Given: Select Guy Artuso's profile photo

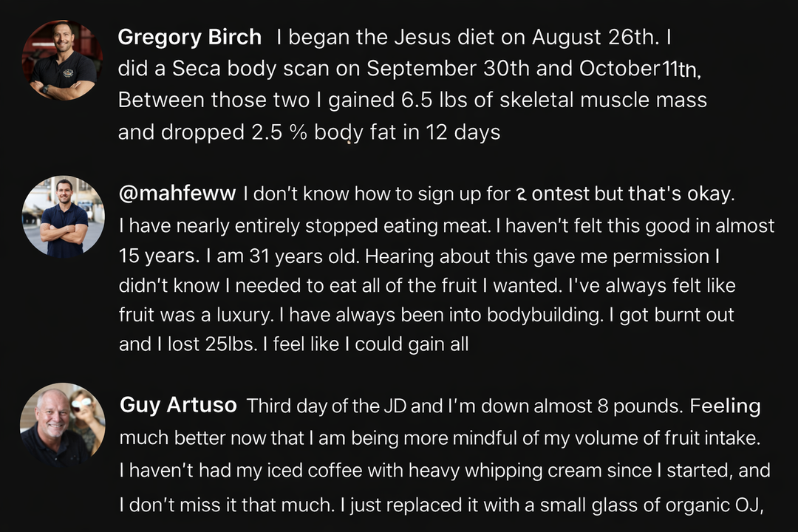Looking at the screenshot, I should 63,424.
